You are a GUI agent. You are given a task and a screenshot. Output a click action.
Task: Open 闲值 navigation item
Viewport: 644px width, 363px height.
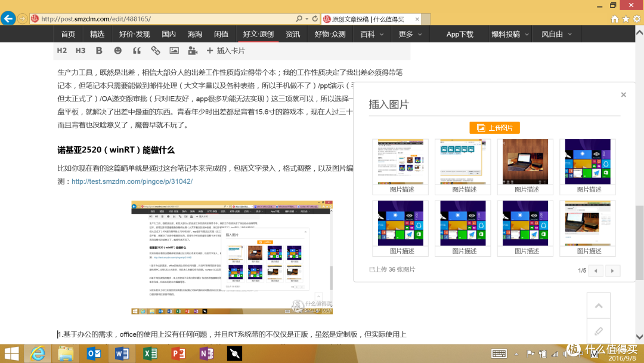[221, 34]
